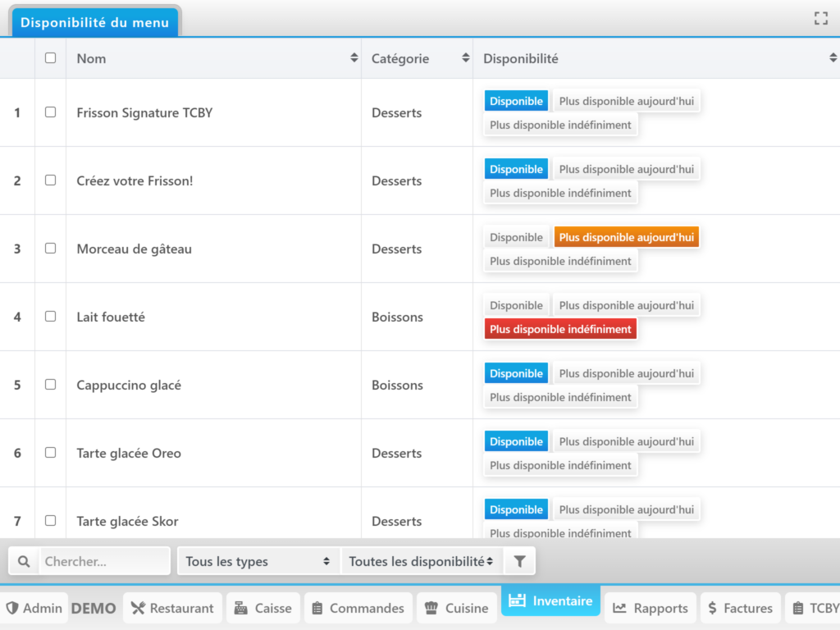This screenshot has height=630, width=840.
Task: Click the filter funnel icon
Action: [x=519, y=562]
